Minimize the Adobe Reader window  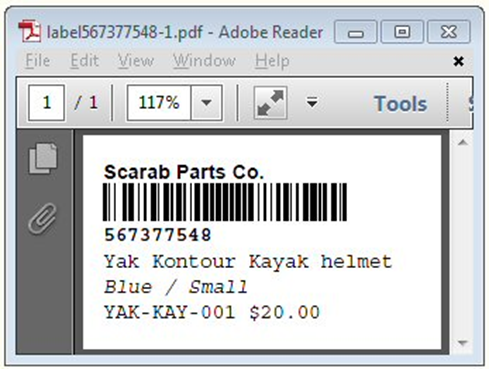[356, 32]
